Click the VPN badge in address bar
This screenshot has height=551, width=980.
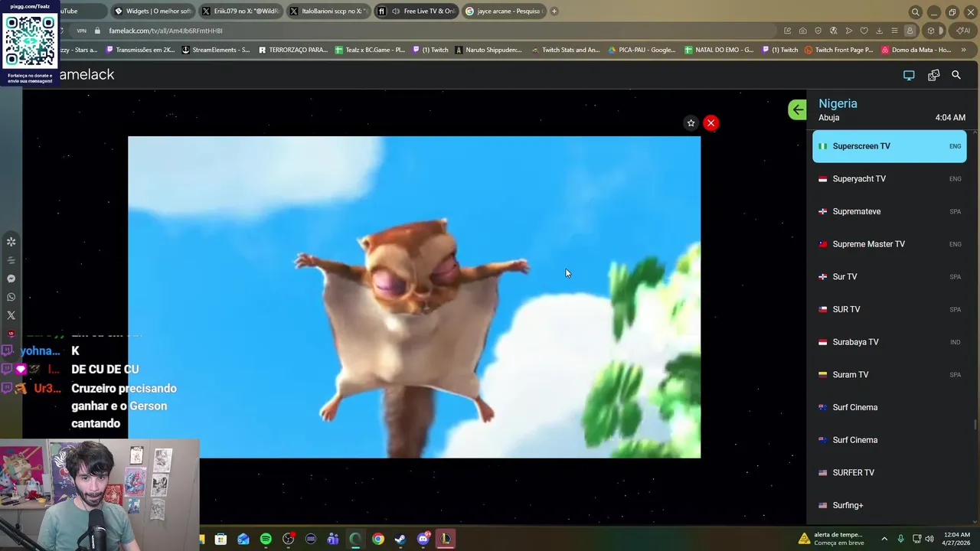pos(81,31)
